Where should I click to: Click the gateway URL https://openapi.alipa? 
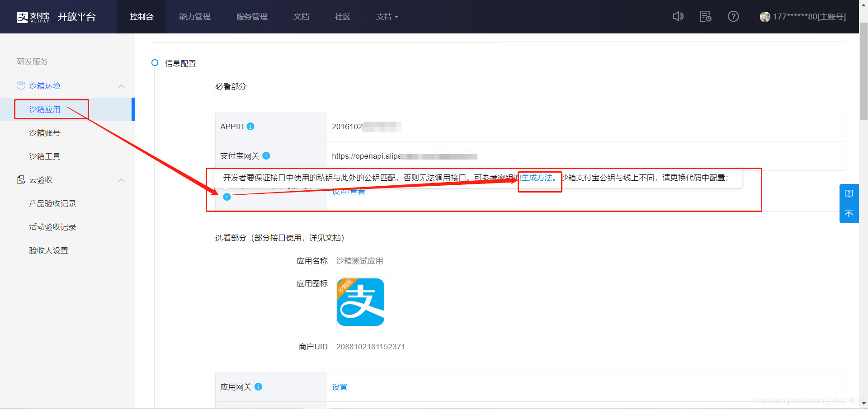(366, 156)
